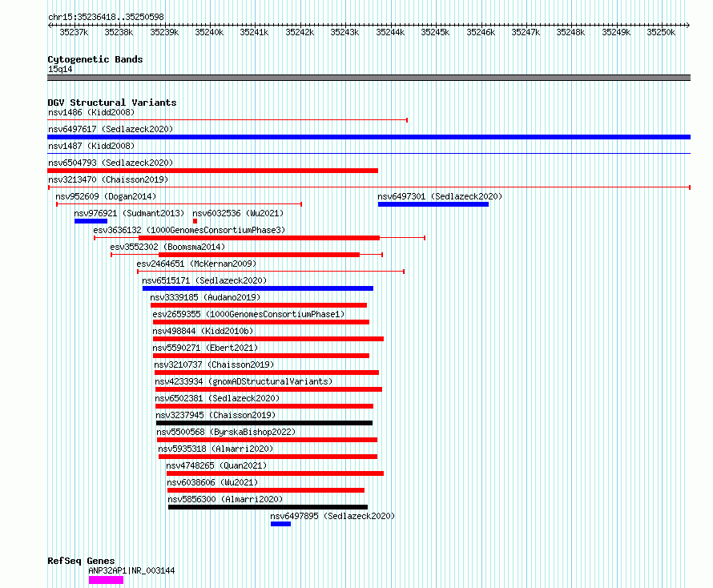Click the esv3552302 (Boomsma2014) red bar
This screenshot has width=713, height=588.
(259, 255)
